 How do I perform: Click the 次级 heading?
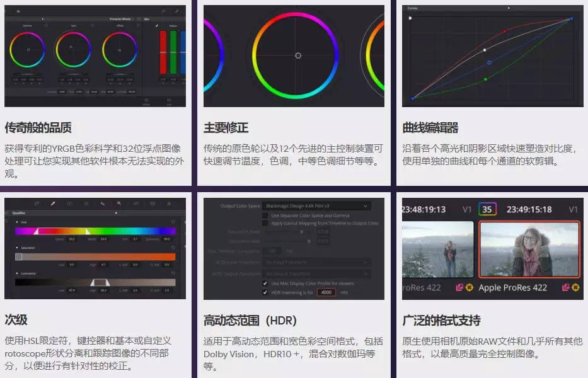[16, 320]
